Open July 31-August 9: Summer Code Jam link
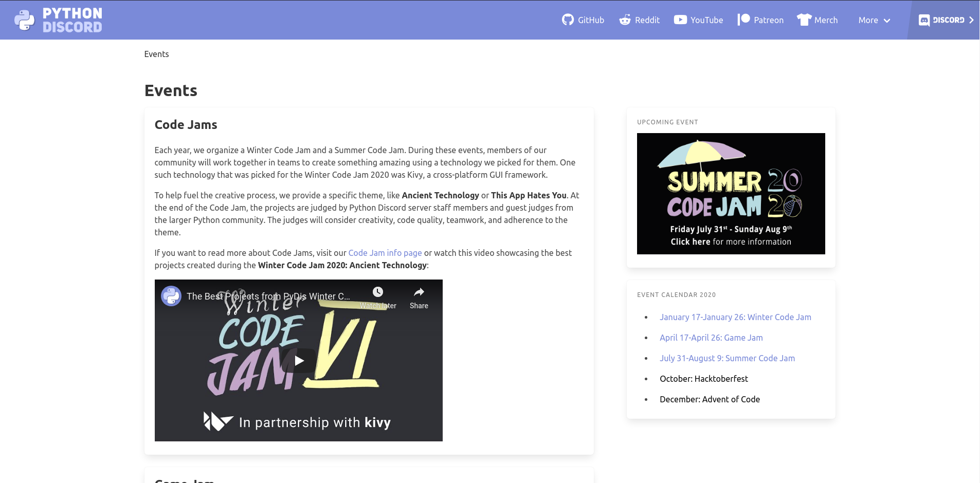This screenshot has height=483, width=980. 727,358
